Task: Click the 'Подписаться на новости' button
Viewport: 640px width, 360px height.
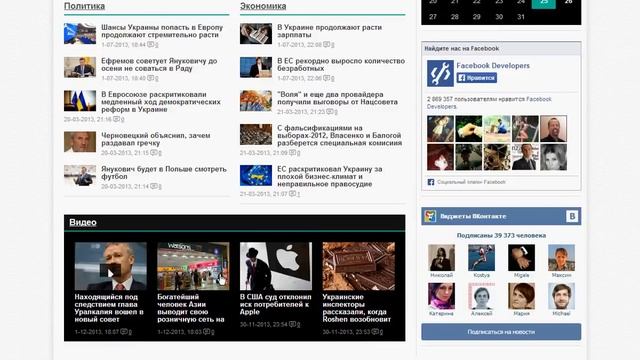Action: point(501,332)
